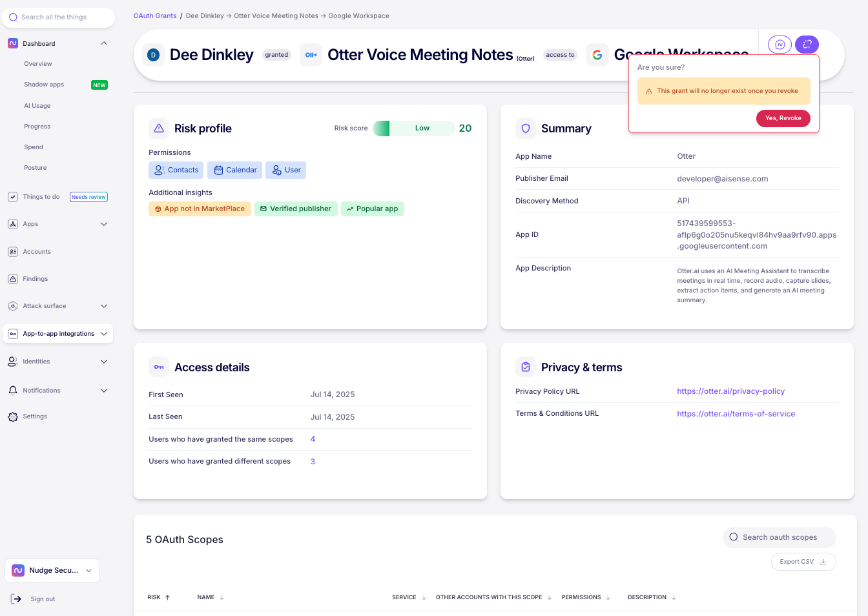Viewport: 868px width, 616px height.
Task: Click the Search oauth scopes field
Action: click(x=779, y=537)
